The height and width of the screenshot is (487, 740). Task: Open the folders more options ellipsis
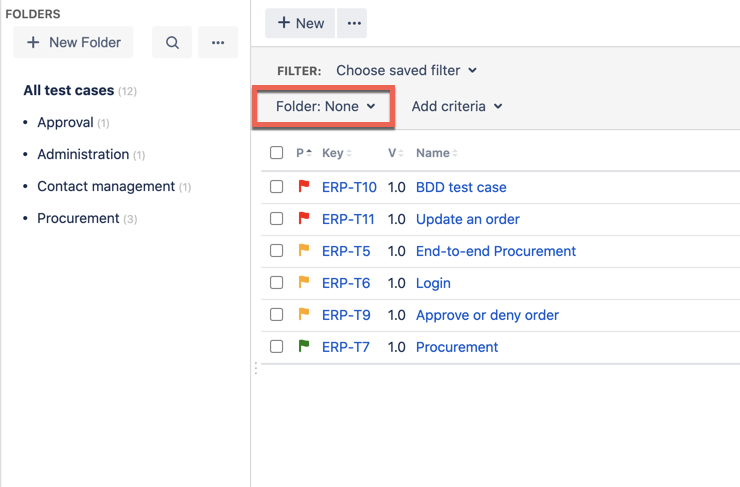point(218,43)
